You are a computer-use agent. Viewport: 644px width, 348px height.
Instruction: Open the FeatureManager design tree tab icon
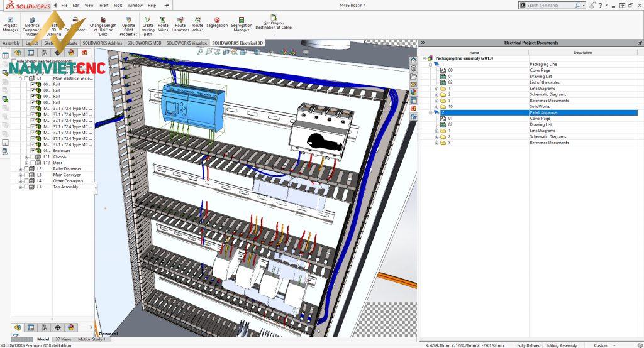(17, 53)
